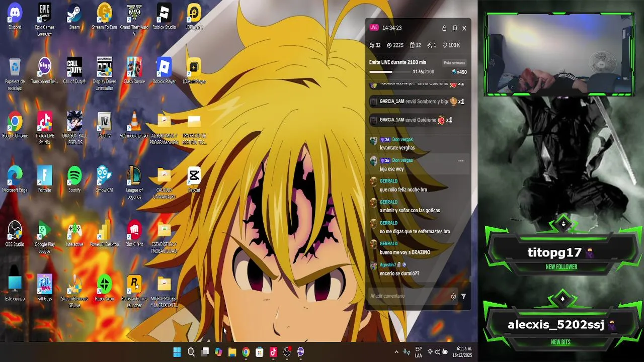Open the Discord desktop shortcut

coord(15,17)
